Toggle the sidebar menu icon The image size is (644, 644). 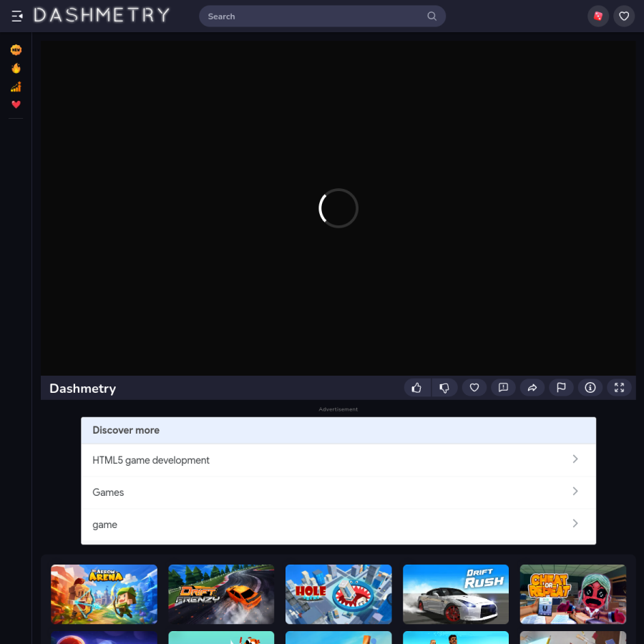coord(17,16)
